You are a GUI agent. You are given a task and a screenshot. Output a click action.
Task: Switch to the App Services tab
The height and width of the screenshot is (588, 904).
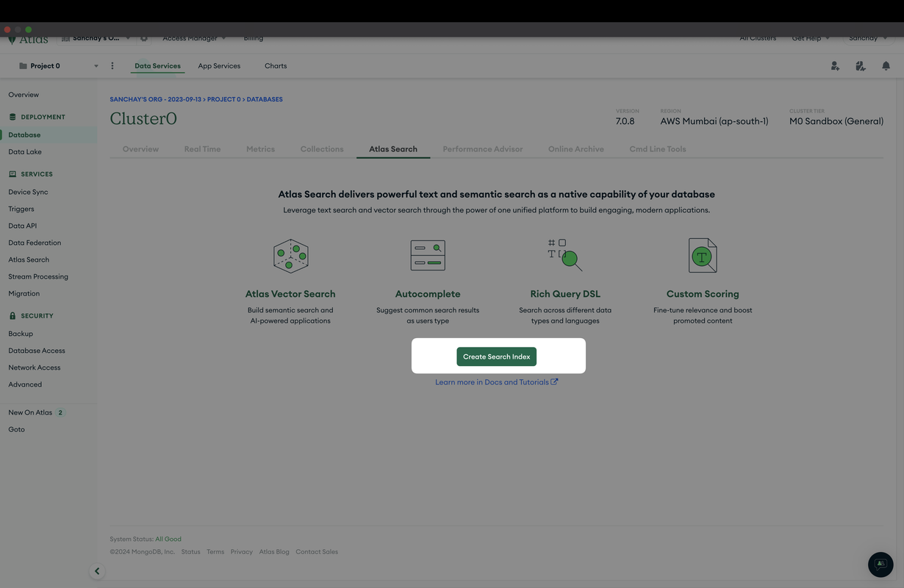tap(219, 66)
